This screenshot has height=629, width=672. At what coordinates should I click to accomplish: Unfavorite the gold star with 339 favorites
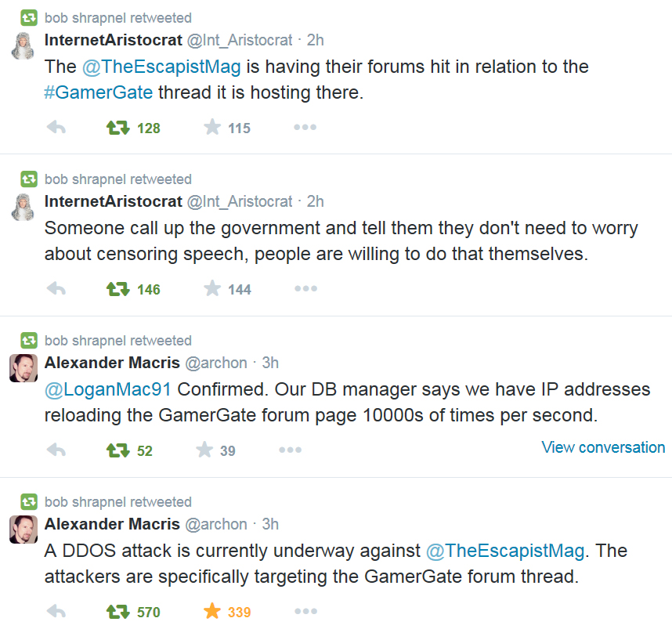(212, 612)
